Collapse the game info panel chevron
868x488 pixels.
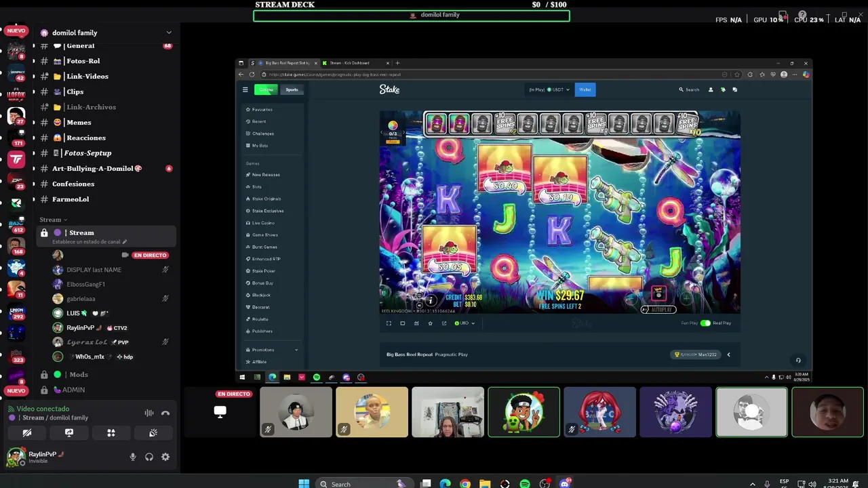[729, 354]
